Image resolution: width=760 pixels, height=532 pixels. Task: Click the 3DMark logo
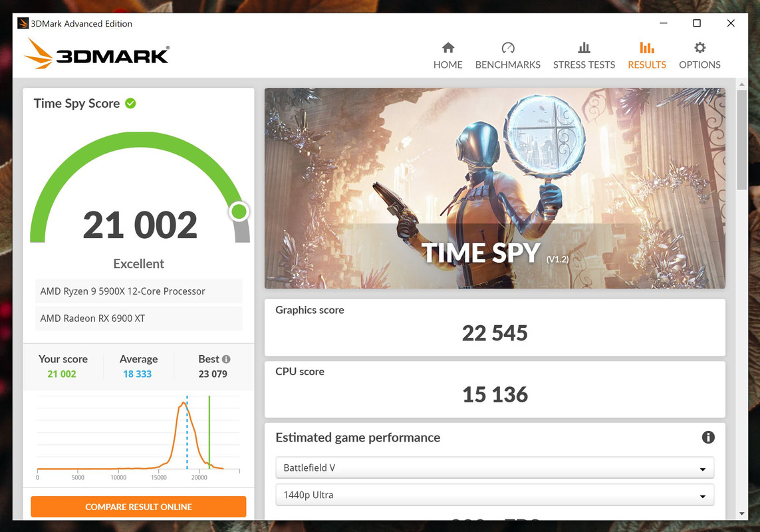(96, 53)
